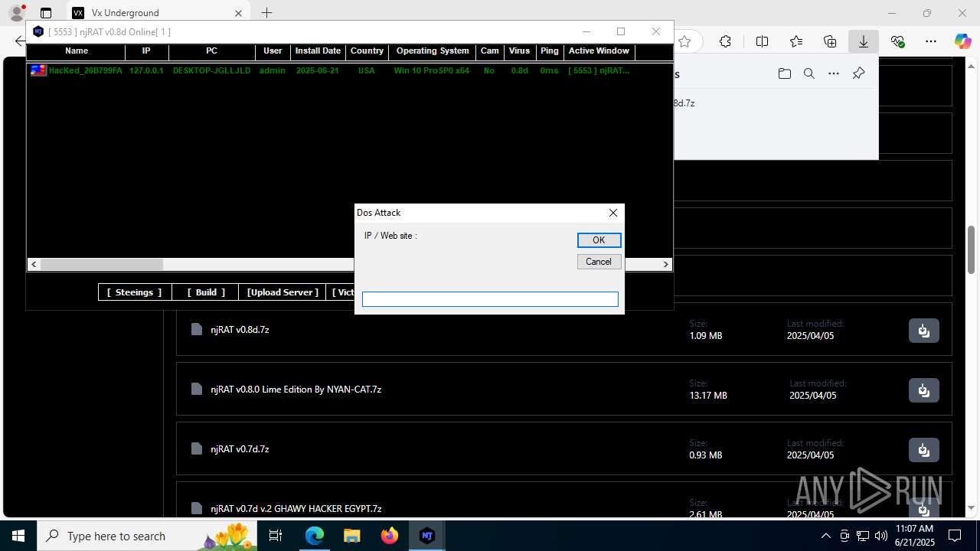Open more options in Downloads panel
980x551 pixels.
(x=834, y=73)
